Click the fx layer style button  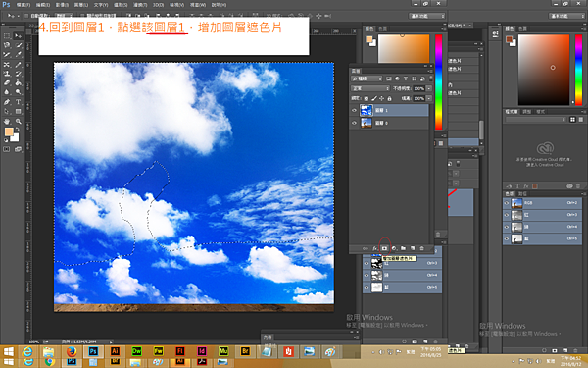click(374, 248)
